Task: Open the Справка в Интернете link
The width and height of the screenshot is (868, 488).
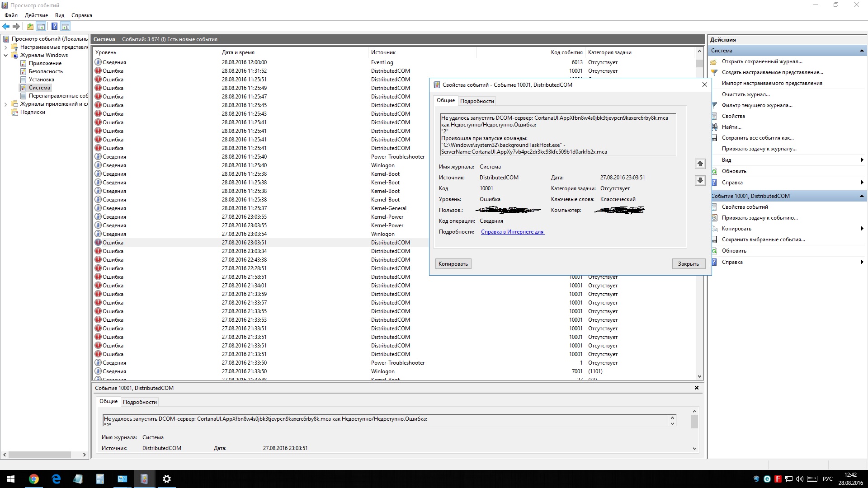Action: click(512, 232)
